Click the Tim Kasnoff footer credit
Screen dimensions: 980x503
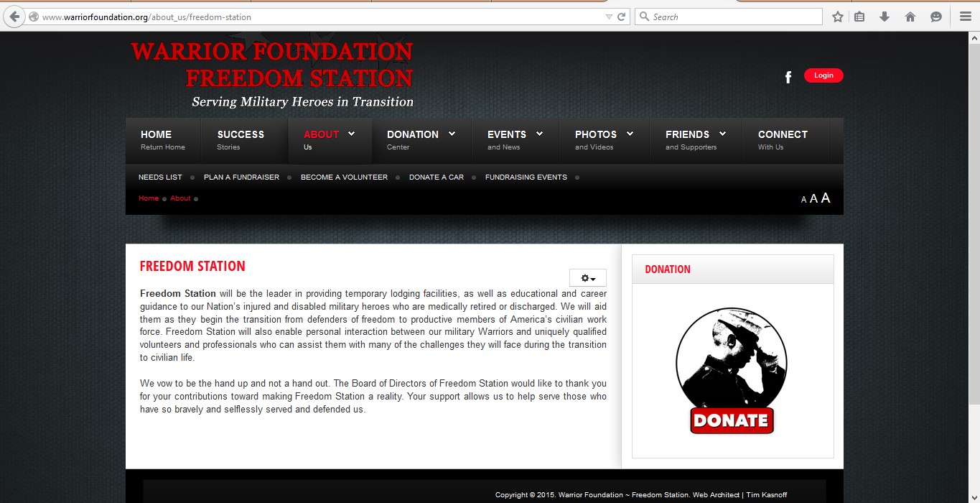coord(767,495)
